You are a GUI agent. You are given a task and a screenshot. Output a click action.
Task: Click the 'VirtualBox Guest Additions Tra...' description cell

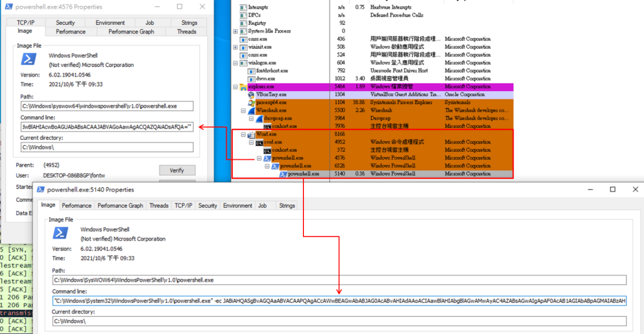tap(406, 95)
